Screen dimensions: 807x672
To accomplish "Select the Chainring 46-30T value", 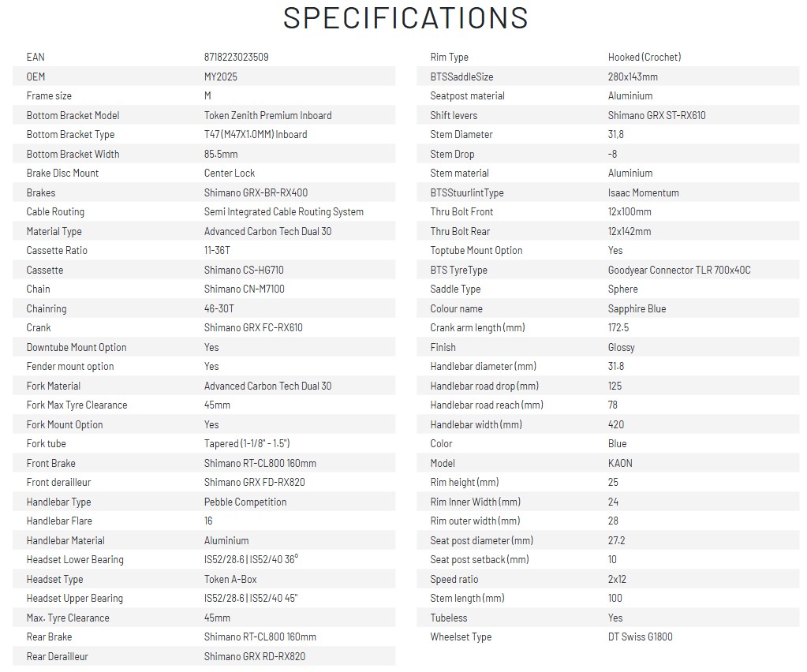I will coord(219,308).
